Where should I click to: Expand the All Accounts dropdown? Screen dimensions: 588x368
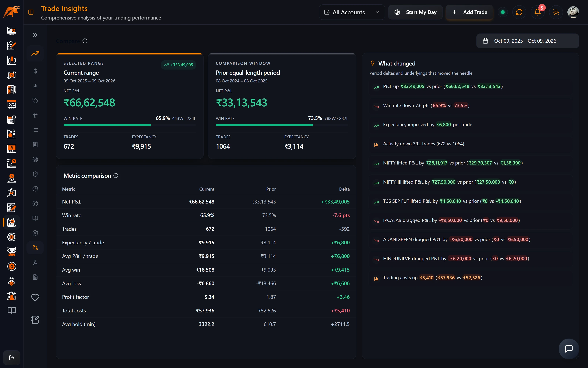pos(352,12)
